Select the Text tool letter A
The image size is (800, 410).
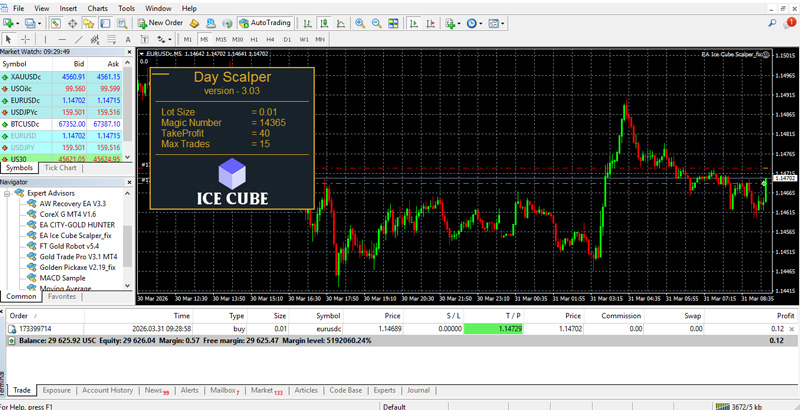pyautogui.click(x=128, y=39)
